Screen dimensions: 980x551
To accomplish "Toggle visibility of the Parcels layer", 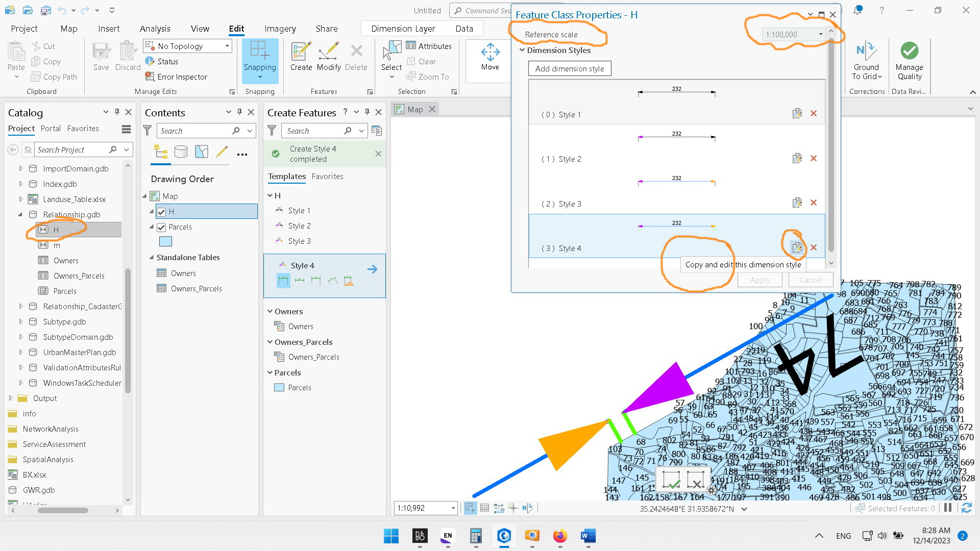I will point(161,227).
